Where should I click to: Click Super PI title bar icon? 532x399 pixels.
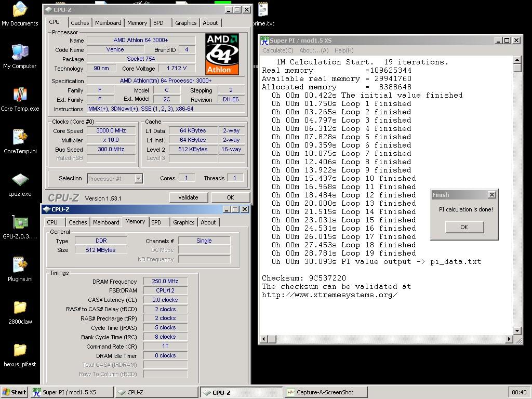(264, 41)
